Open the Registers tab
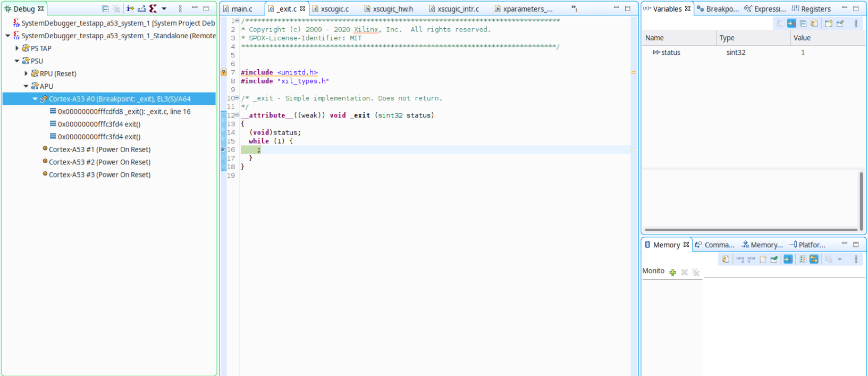 815,9
